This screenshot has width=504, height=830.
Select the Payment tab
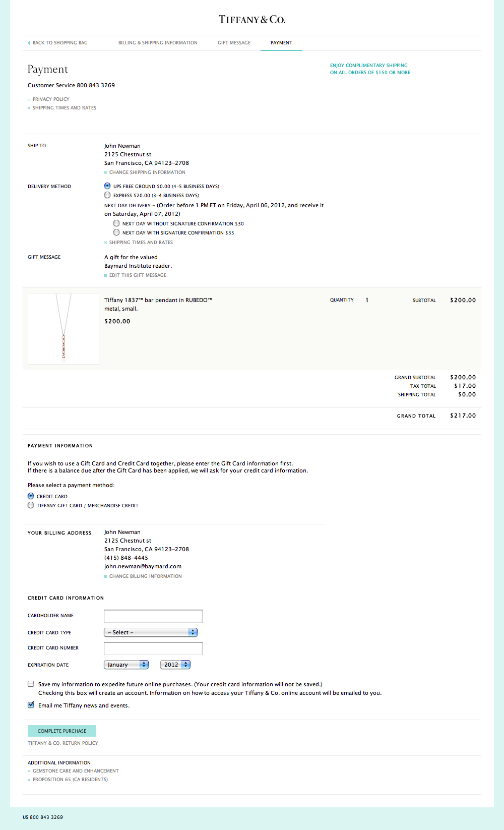click(281, 43)
